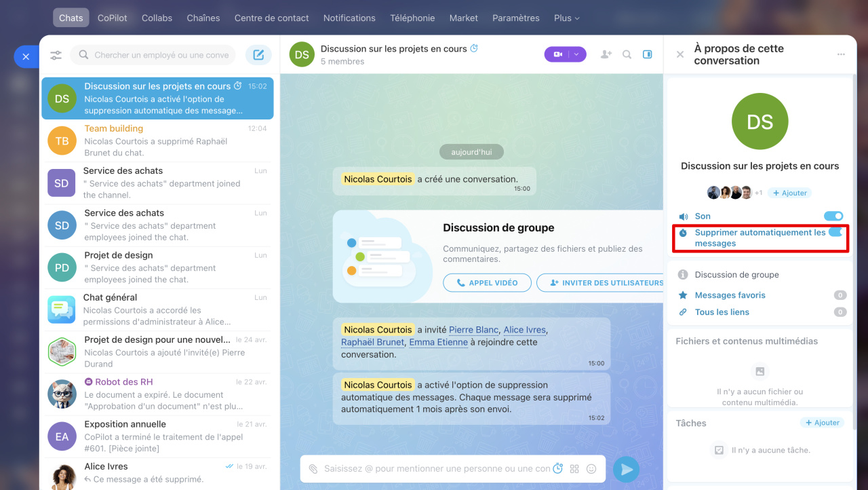Open the Téléphonie menu item

pos(412,18)
